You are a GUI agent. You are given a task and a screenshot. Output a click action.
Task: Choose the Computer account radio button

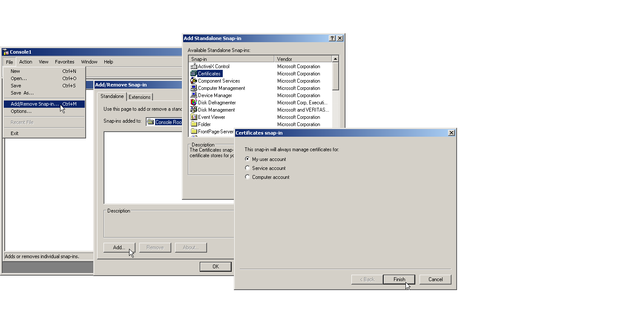pyautogui.click(x=247, y=177)
